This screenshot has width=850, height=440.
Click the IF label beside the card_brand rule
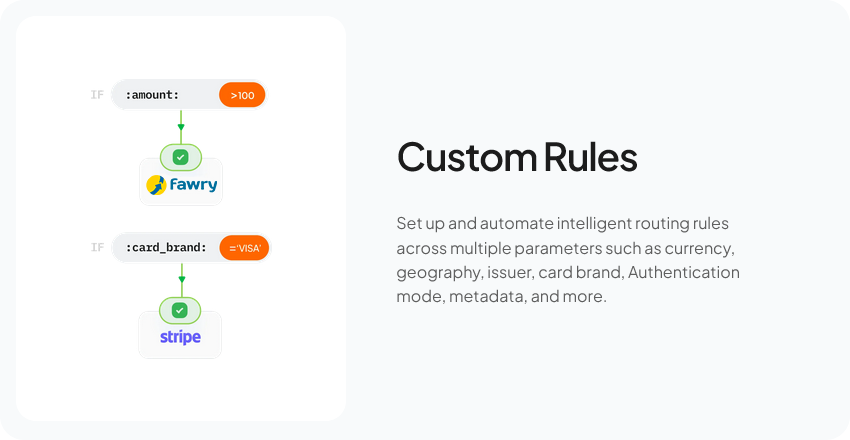coord(97,247)
